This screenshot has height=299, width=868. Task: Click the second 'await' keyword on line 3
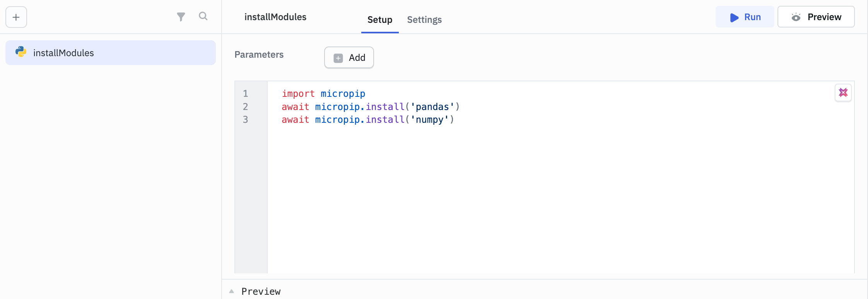(x=295, y=120)
